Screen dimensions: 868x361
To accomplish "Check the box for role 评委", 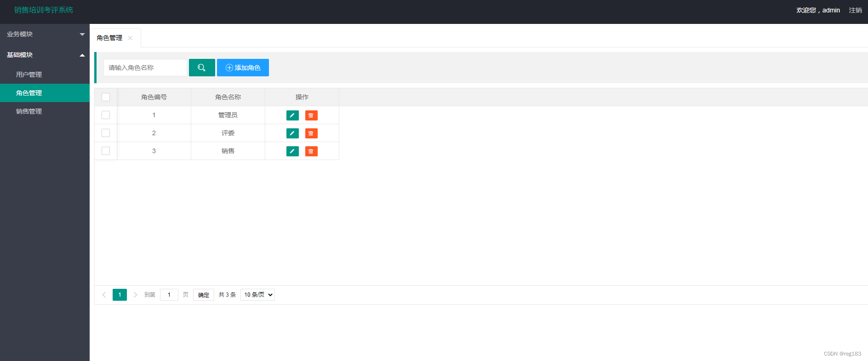I will pos(106,133).
